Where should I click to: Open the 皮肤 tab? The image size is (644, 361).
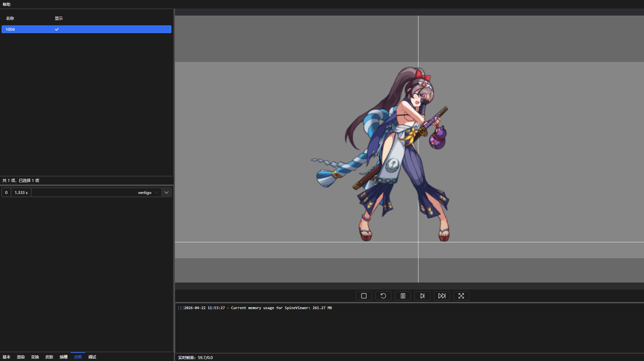[49, 357]
